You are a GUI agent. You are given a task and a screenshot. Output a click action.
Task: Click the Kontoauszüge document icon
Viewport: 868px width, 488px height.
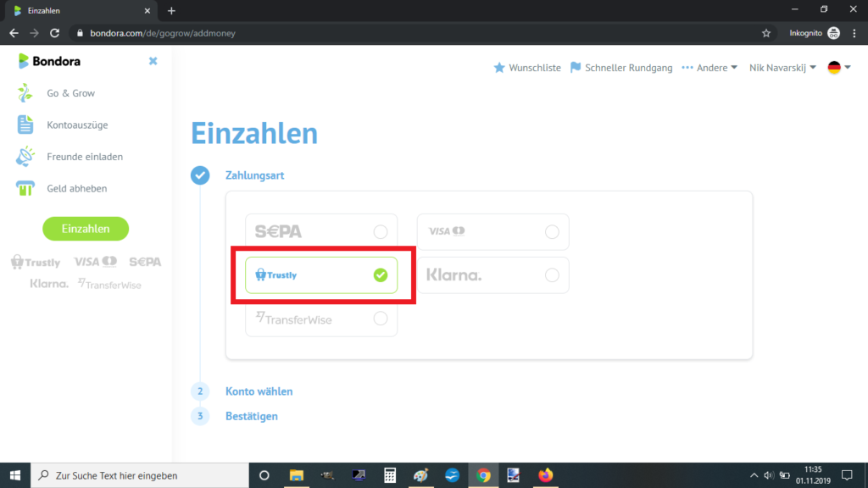[x=25, y=125]
